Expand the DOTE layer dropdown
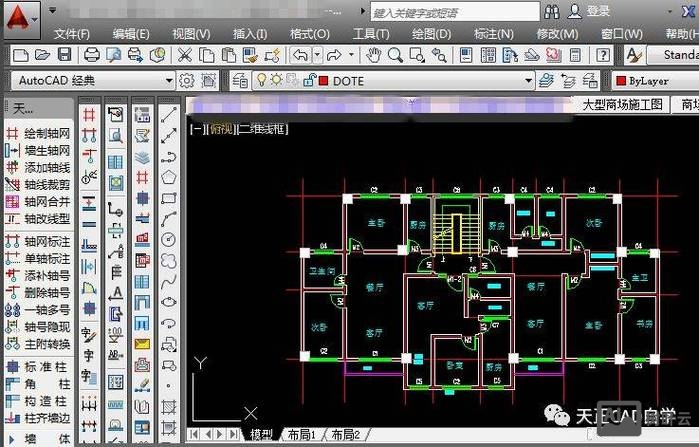Screen dimensions: 699x447 (x=530, y=81)
